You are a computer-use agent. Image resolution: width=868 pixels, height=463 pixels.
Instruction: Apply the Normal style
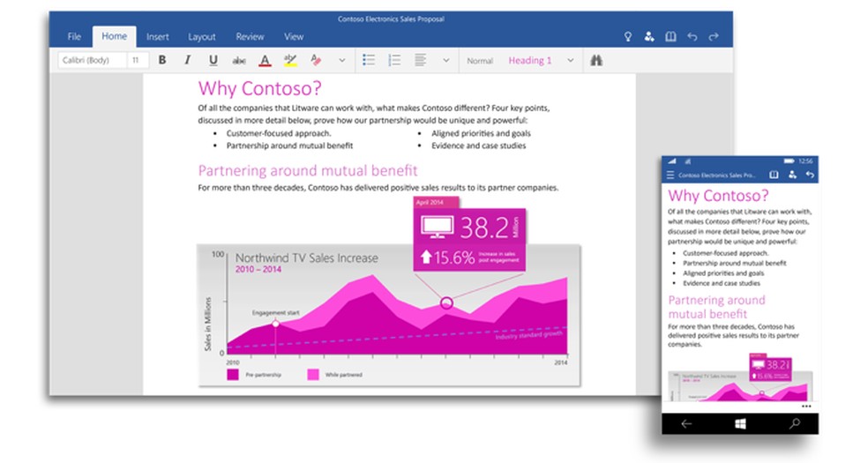click(479, 61)
